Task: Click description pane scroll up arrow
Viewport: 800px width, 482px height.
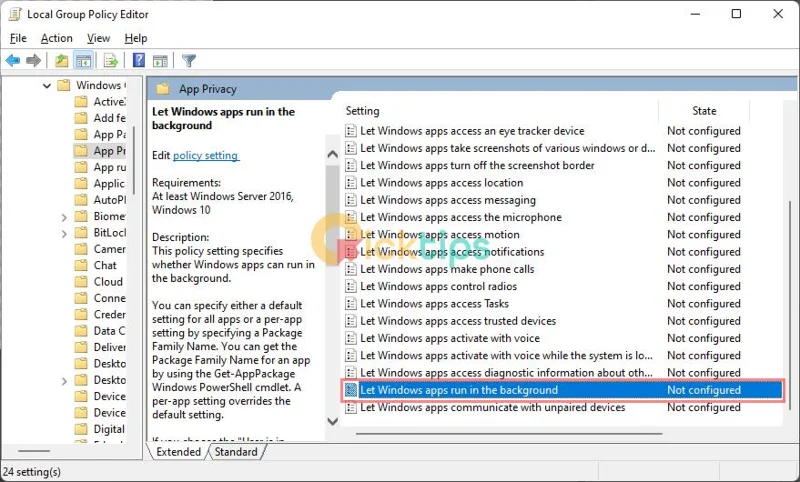Action: click(x=333, y=154)
